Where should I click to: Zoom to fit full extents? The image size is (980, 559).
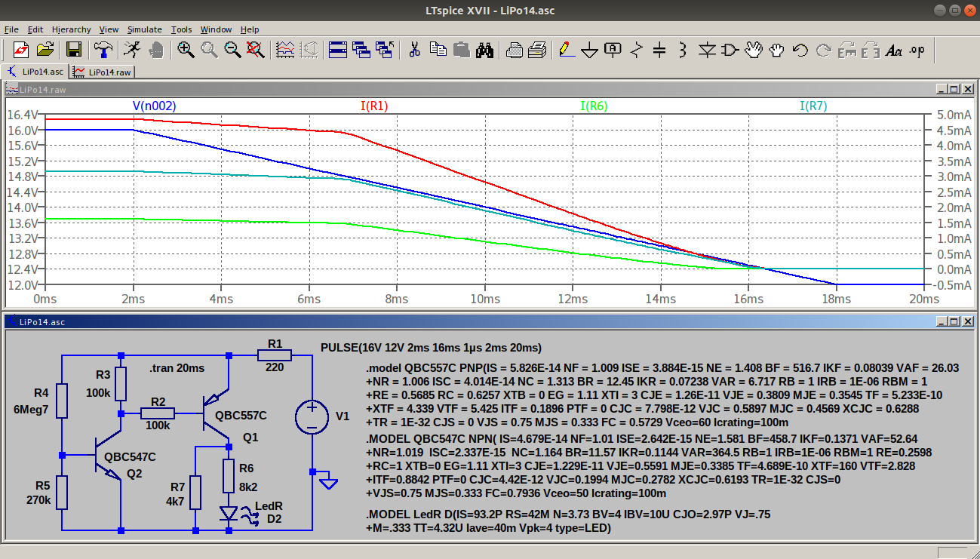[256, 50]
